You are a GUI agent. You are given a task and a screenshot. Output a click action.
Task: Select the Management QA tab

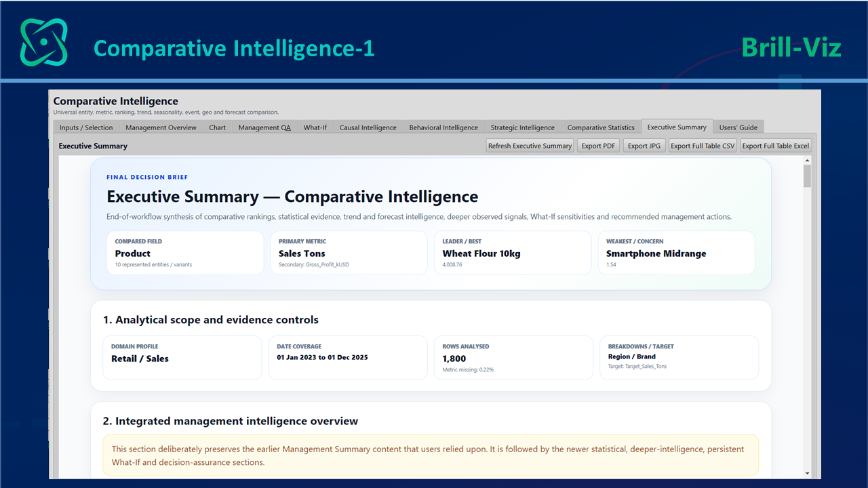point(264,127)
